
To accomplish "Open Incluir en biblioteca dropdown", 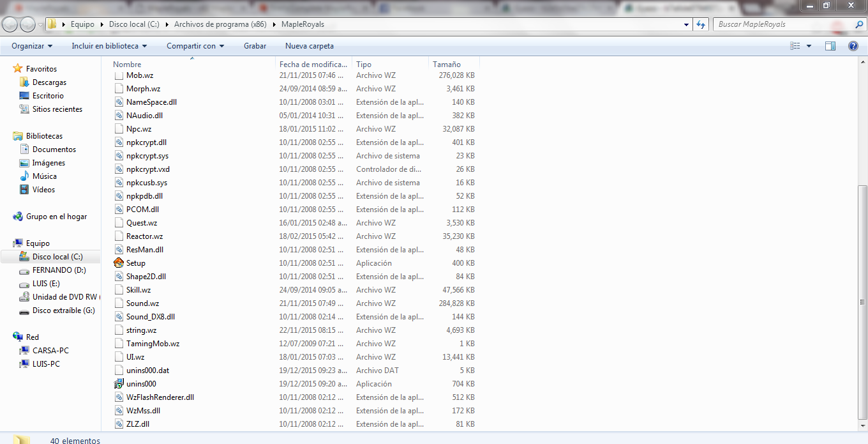I will (x=109, y=46).
